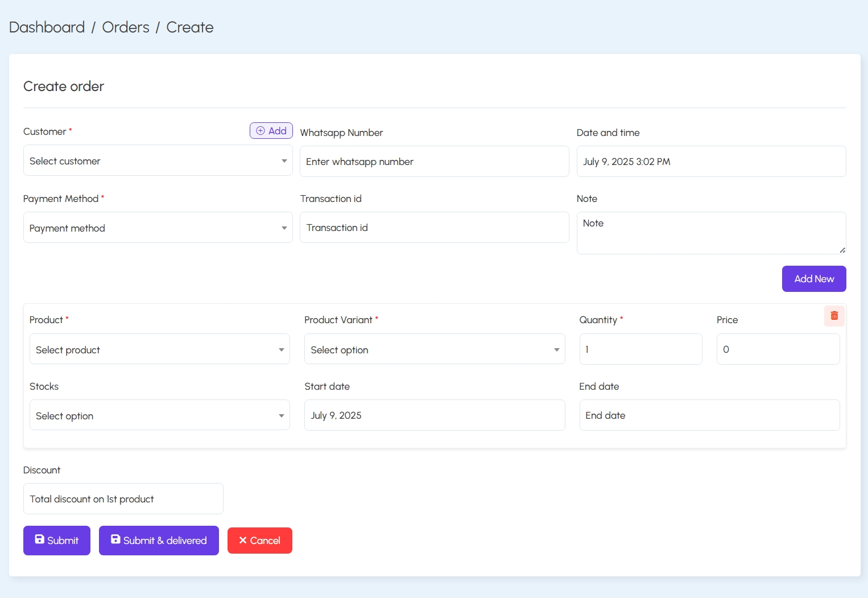The height and width of the screenshot is (598, 868).
Task: Open the Product Variant select option dropdown
Action: pyautogui.click(x=435, y=349)
